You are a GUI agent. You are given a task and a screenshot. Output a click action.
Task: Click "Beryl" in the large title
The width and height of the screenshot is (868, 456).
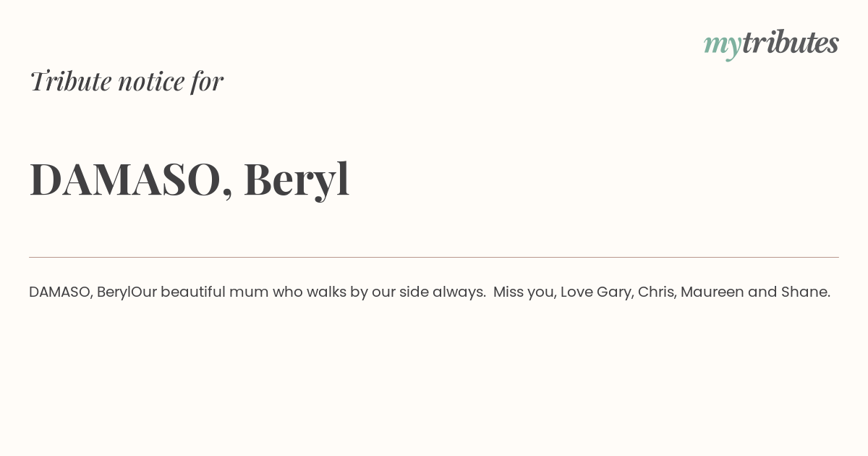pyautogui.click(x=297, y=179)
